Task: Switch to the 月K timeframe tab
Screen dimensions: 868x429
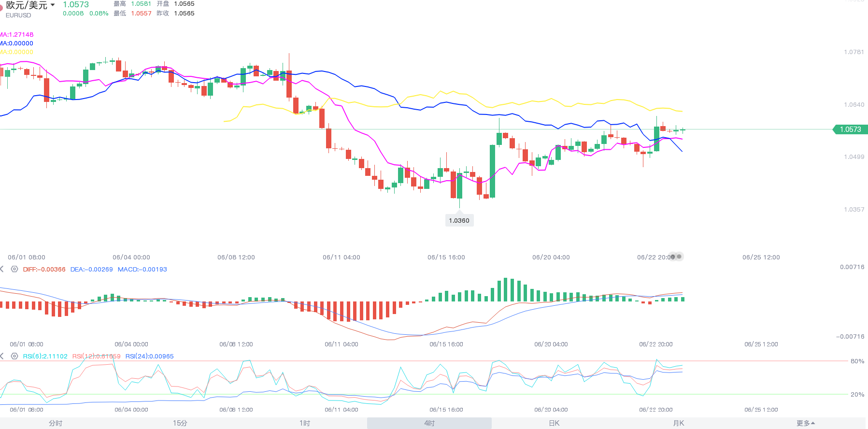Action: coord(679,423)
